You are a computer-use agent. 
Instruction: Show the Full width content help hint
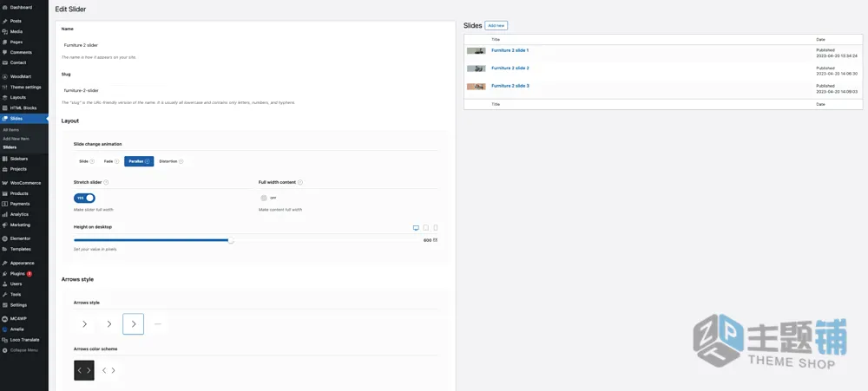click(x=300, y=182)
